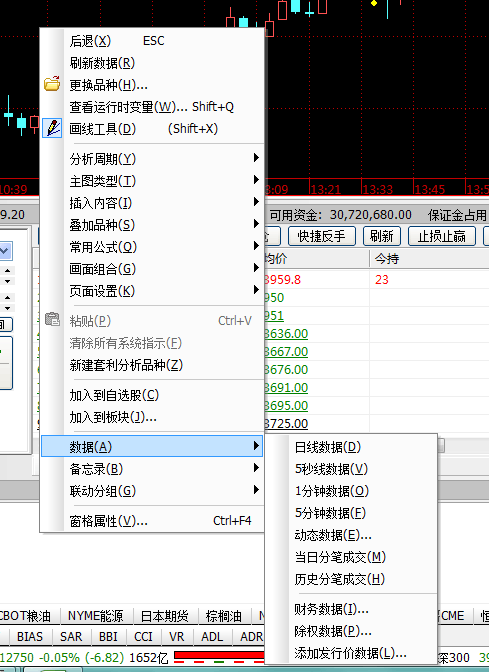
Task: Select the BBI indicator tab
Action: (x=108, y=636)
